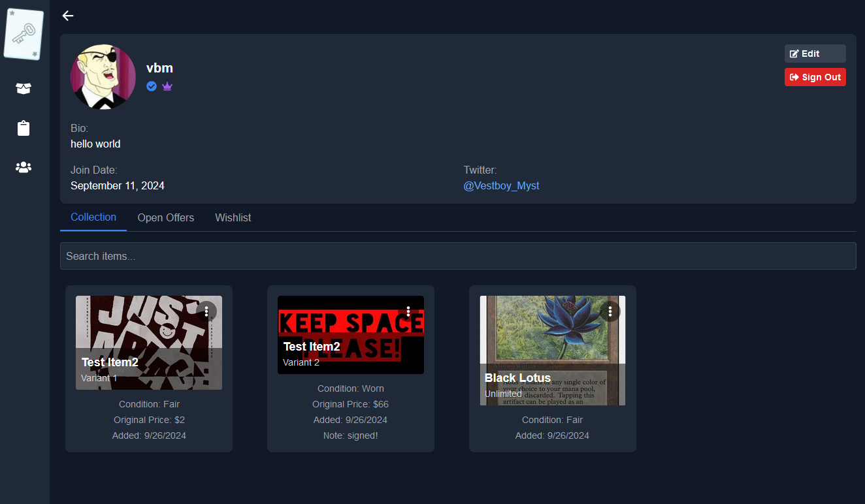Click the blue verified badge icon
Image resolution: width=865 pixels, height=504 pixels.
(152, 86)
